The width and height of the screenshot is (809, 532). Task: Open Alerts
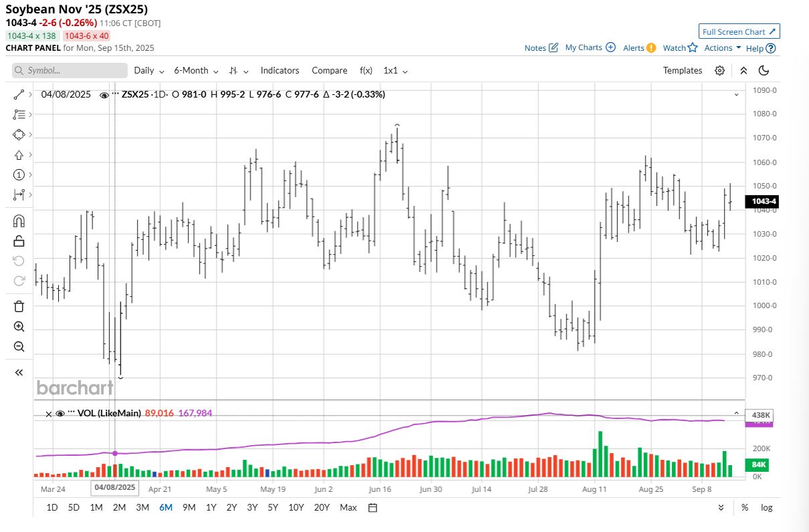click(x=639, y=47)
